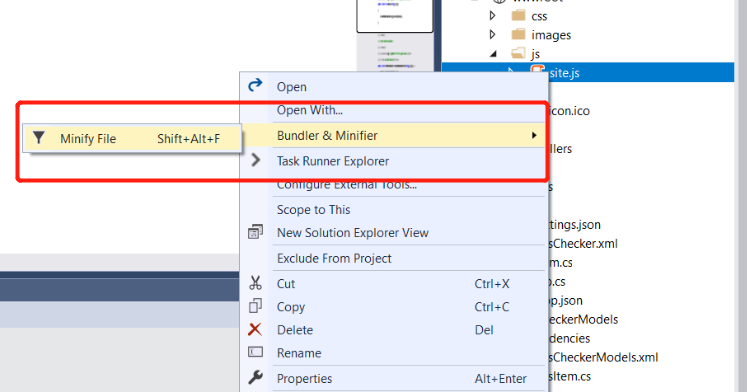Open Bundler & Minifier submenu arrow
The height and width of the screenshot is (392, 747).
tap(534, 135)
